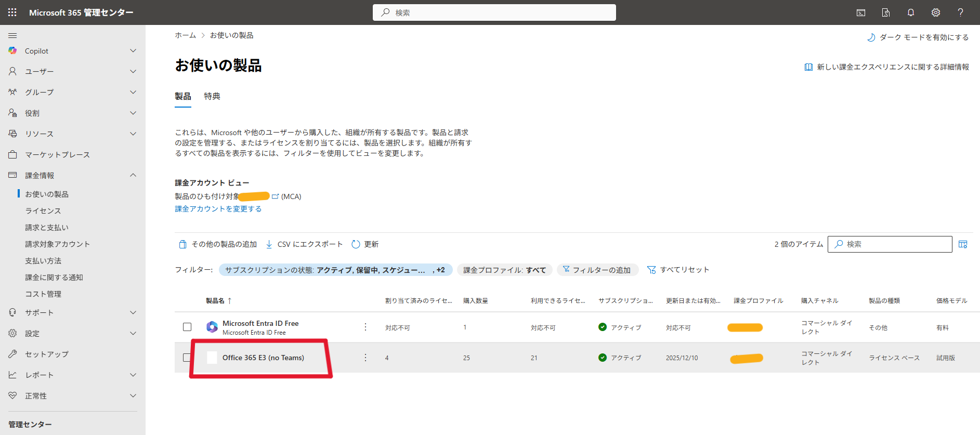Click すべてリセット filter button
The height and width of the screenshot is (435, 980).
(x=678, y=270)
